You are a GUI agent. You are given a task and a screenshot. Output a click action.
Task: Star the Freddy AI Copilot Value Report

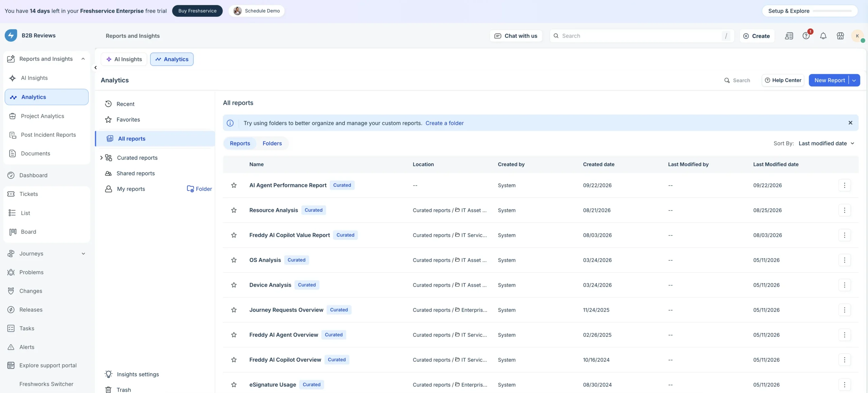pyautogui.click(x=234, y=235)
